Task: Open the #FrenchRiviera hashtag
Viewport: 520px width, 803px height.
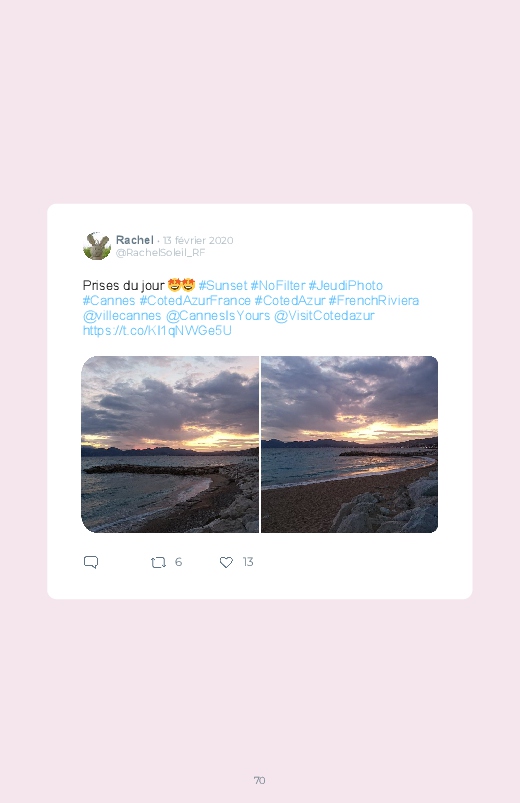Action: pos(374,301)
